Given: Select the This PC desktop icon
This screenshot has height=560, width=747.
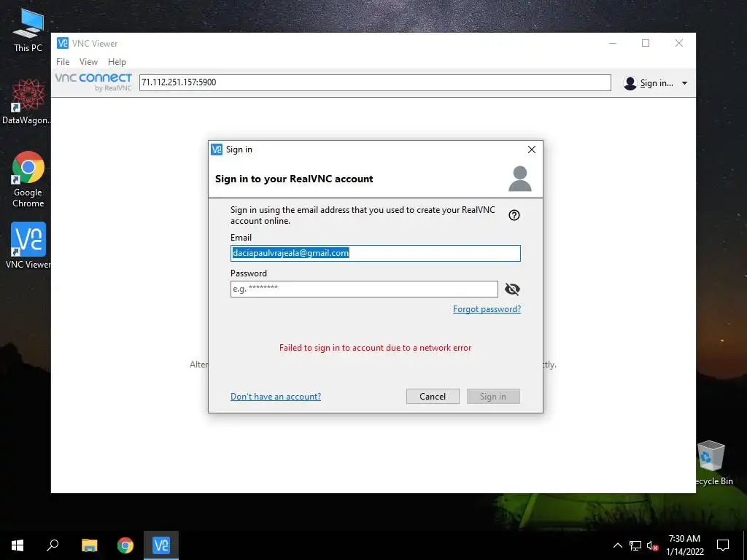Looking at the screenshot, I should click(28, 30).
